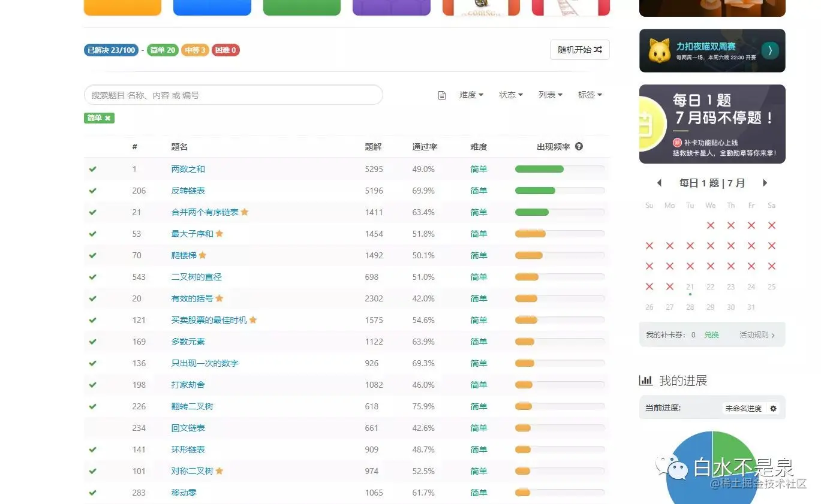Remove the 简单 filter tag
The image size is (821, 504).
pyautogui.click(x=108, y=118)
